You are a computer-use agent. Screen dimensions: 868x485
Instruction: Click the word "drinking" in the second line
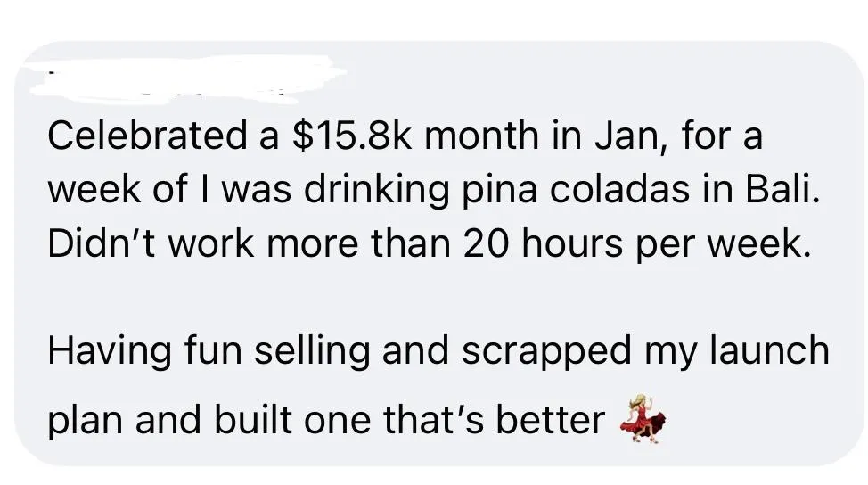(376, 190)
